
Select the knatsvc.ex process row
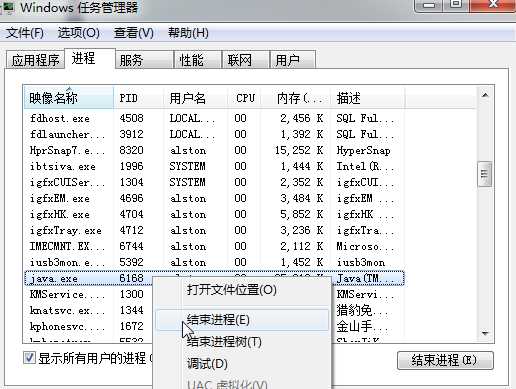tap(88, 310)
